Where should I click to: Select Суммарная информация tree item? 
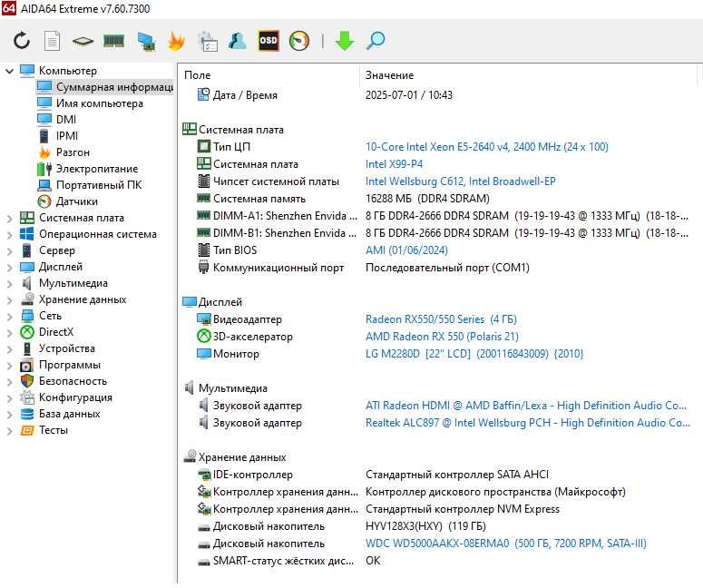point(104,87)
